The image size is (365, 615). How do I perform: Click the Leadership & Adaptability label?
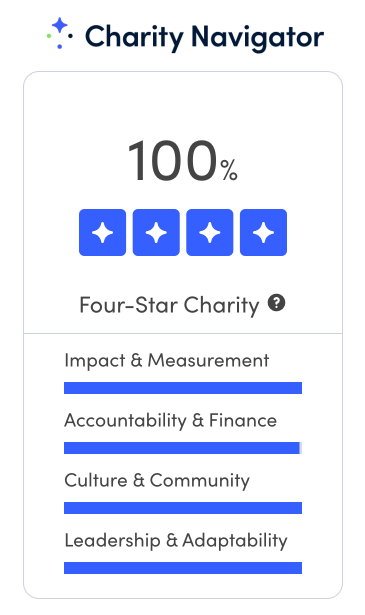tap(176, 540)
